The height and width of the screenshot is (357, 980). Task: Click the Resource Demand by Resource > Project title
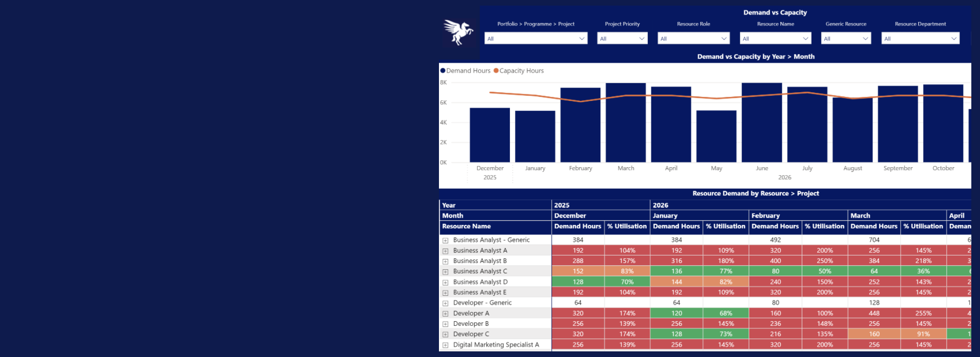pyautogui.click(x=755, y=194)
